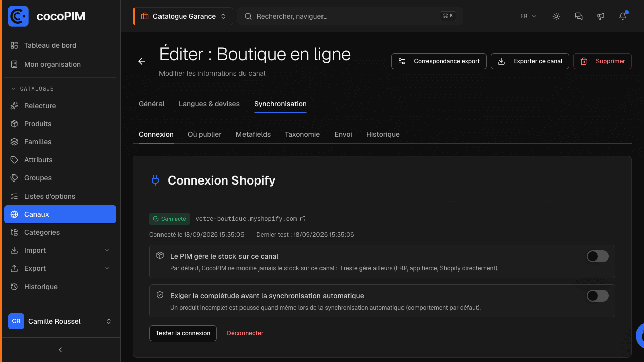Collapse the CATALOGUE section
The width and height of the screenshot is (644, 362).
click(32, 88)
